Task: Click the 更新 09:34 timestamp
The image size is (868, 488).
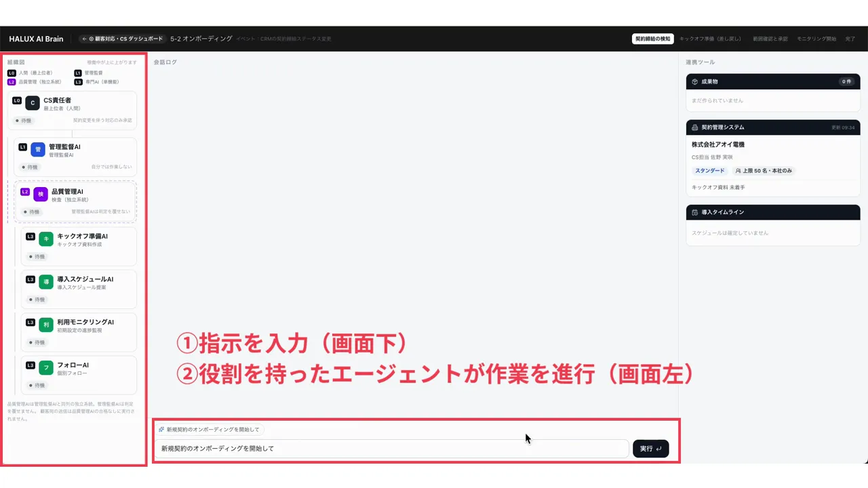Action: click(x=843, y=127)
